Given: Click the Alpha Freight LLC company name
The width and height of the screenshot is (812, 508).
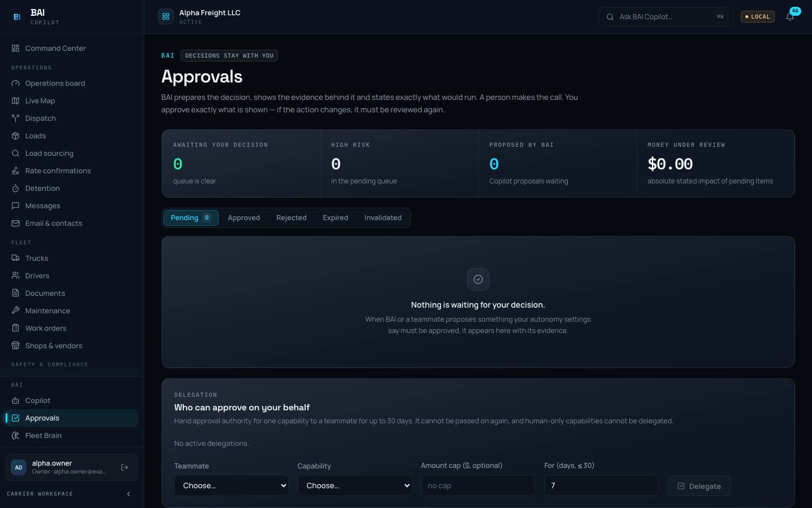Looking at the screenshot, I should tap(210, 13).
